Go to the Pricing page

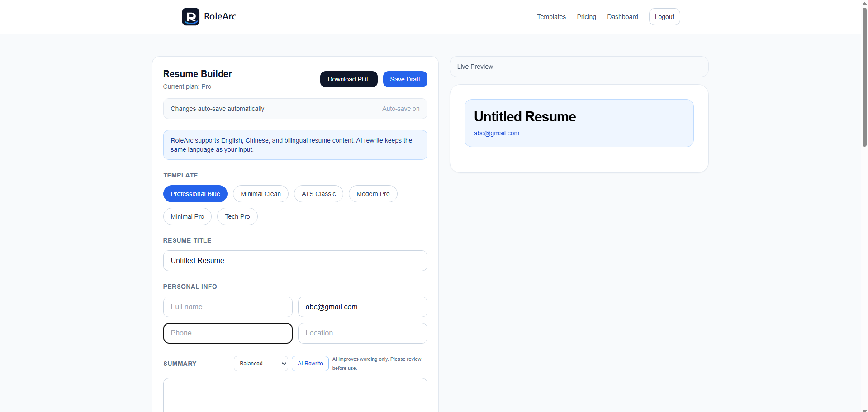[586, 17]
